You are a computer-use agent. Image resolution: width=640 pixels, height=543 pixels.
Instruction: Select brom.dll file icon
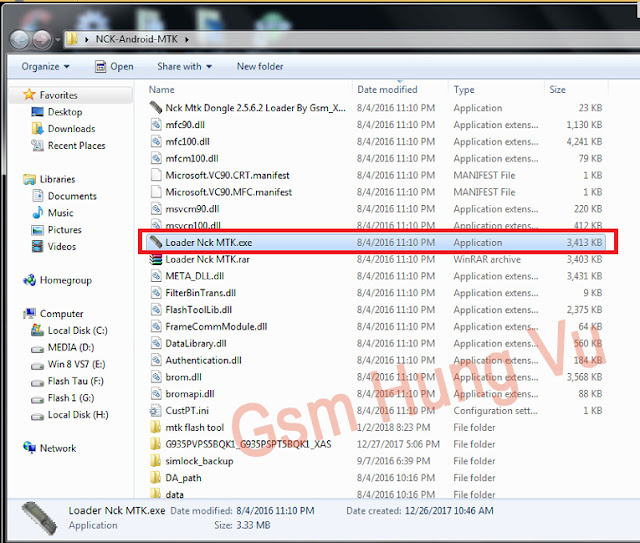click(156, 377)
